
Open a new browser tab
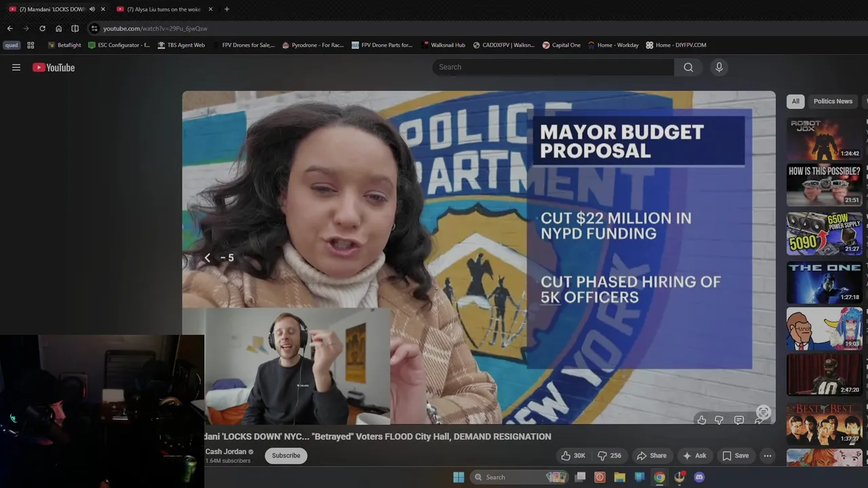tap(226, 9)
